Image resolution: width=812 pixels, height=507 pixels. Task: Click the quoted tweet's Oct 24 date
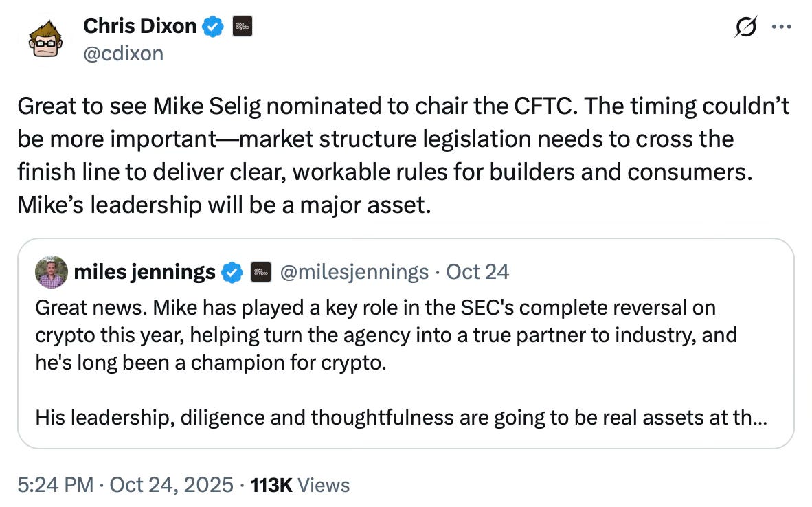[x=477, y=272]
